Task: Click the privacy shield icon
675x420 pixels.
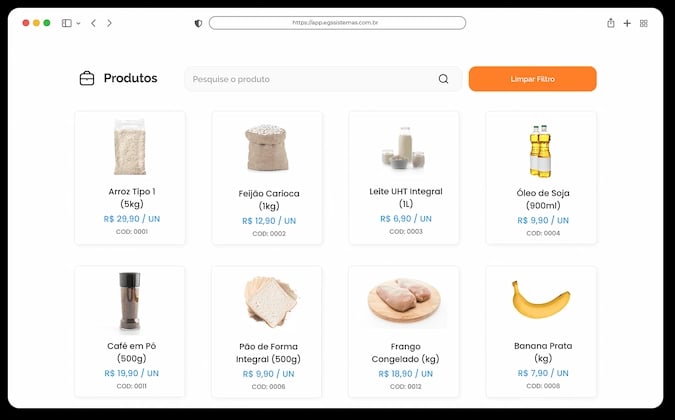Action: click(198, 23)
